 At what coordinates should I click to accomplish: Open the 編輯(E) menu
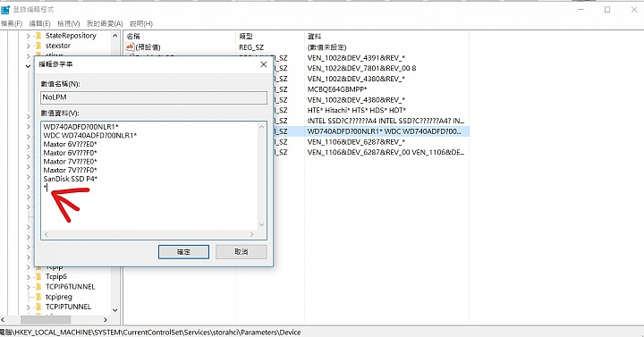[40, 24]
